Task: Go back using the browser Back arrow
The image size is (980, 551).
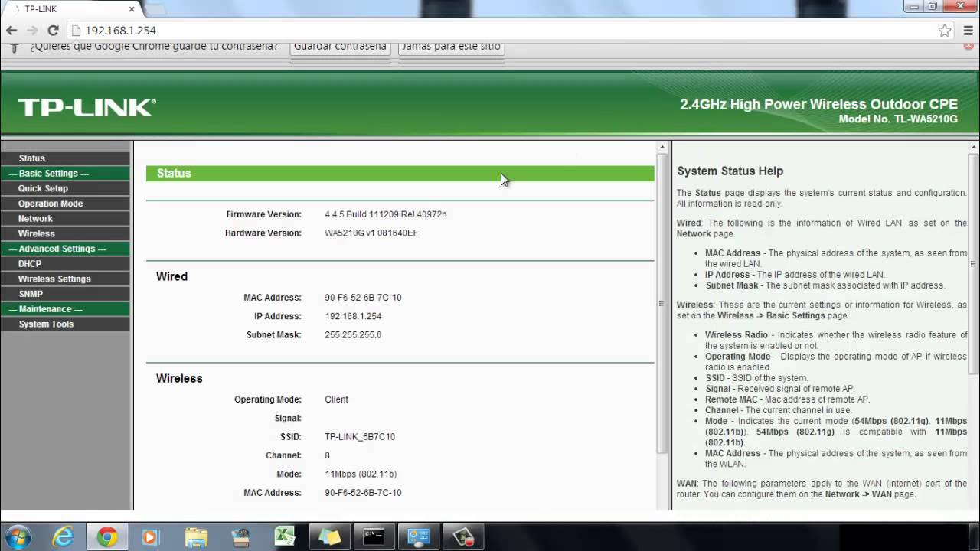Action: pos(11,31)
